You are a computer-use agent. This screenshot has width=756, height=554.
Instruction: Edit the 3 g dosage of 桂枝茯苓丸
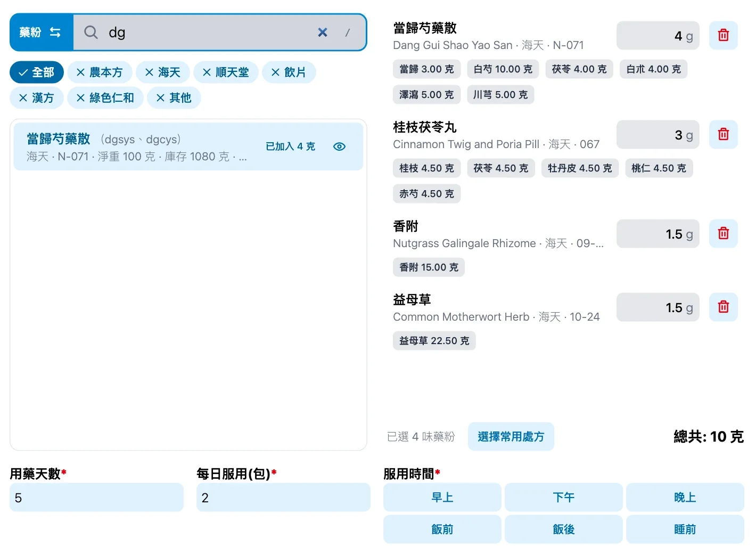(658, 135)
